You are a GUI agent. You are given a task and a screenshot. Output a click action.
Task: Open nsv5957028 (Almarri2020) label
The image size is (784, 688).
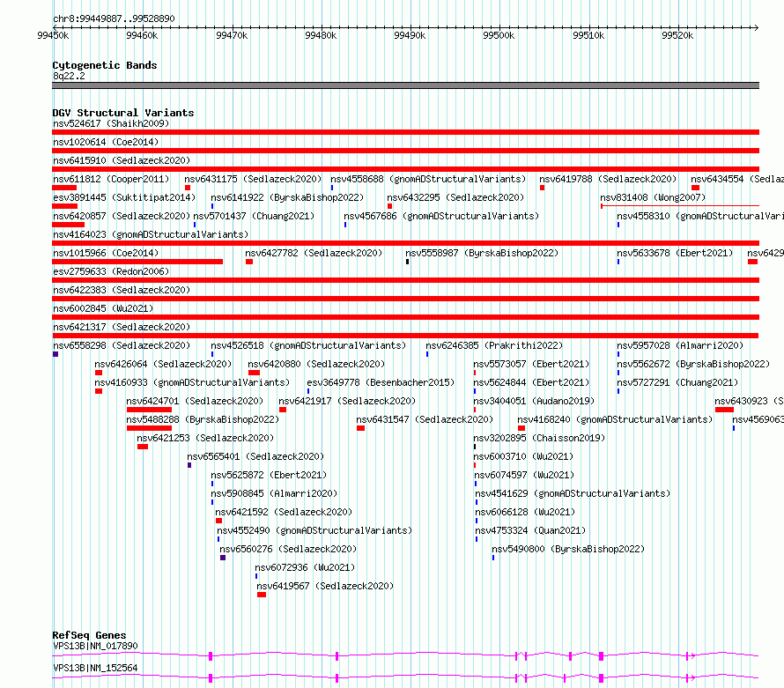coord(680,345)
